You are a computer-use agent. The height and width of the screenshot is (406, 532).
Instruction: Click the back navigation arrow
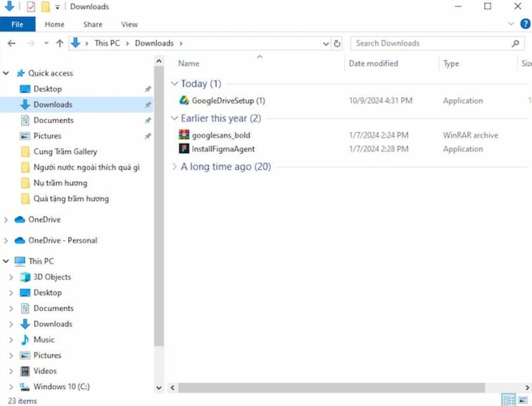point(11,43)
